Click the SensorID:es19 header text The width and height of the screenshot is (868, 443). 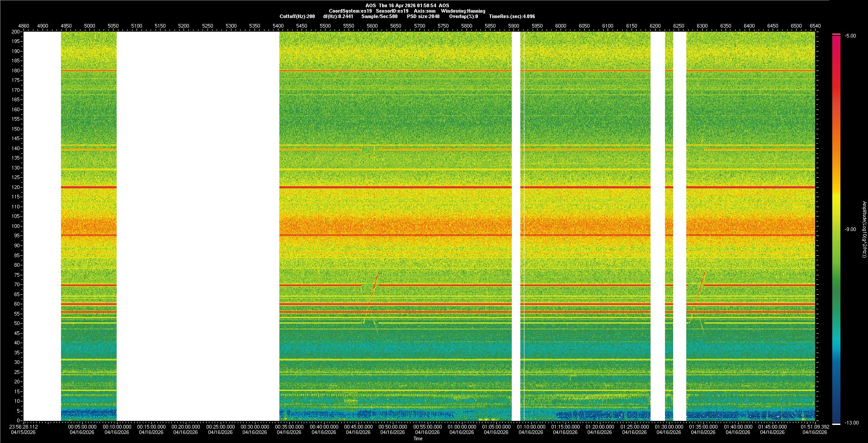coord(392,11)
